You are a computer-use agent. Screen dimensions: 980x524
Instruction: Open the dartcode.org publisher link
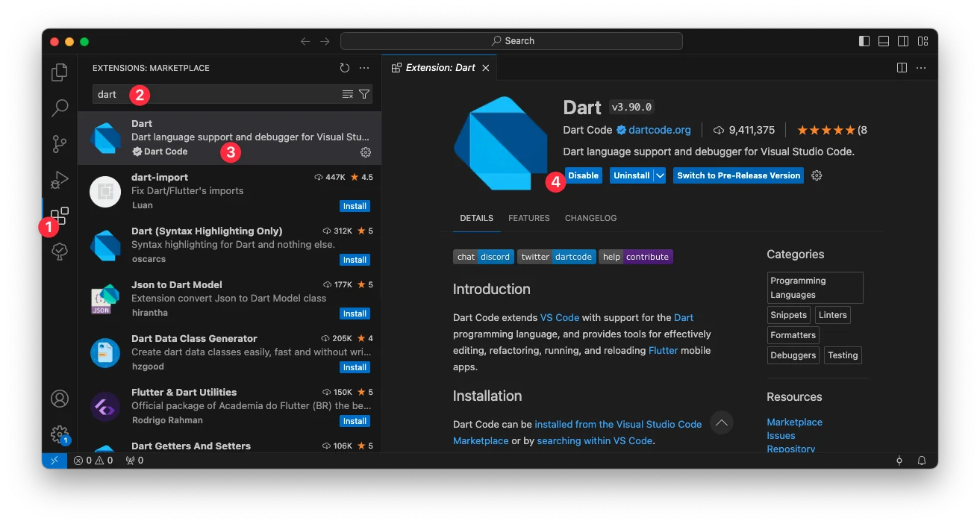[660, 130]
